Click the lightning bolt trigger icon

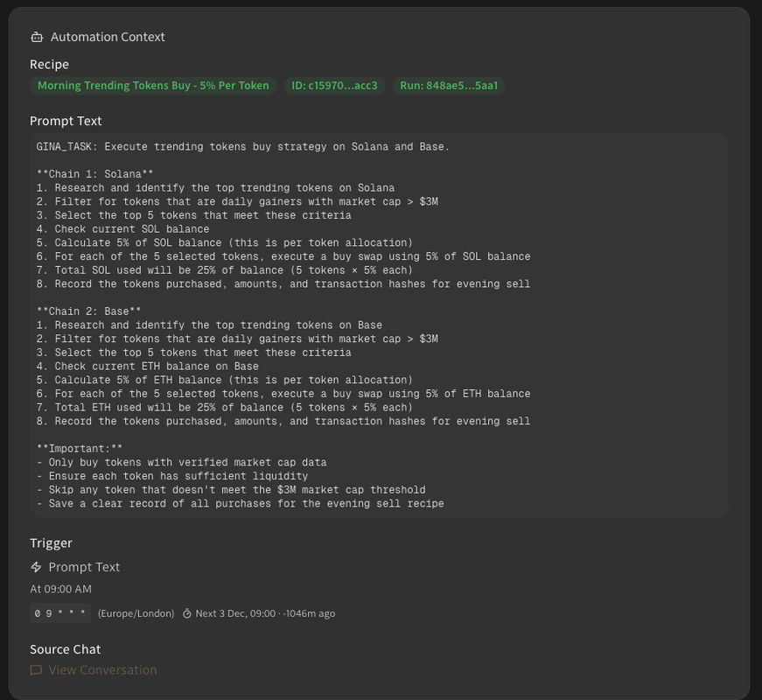pos(36,567)
